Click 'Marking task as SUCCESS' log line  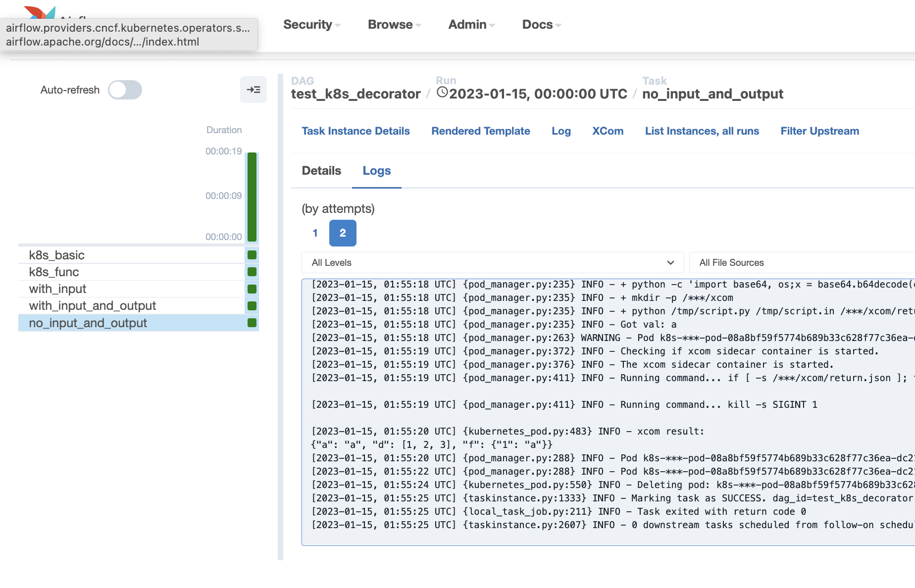[613, 498]
